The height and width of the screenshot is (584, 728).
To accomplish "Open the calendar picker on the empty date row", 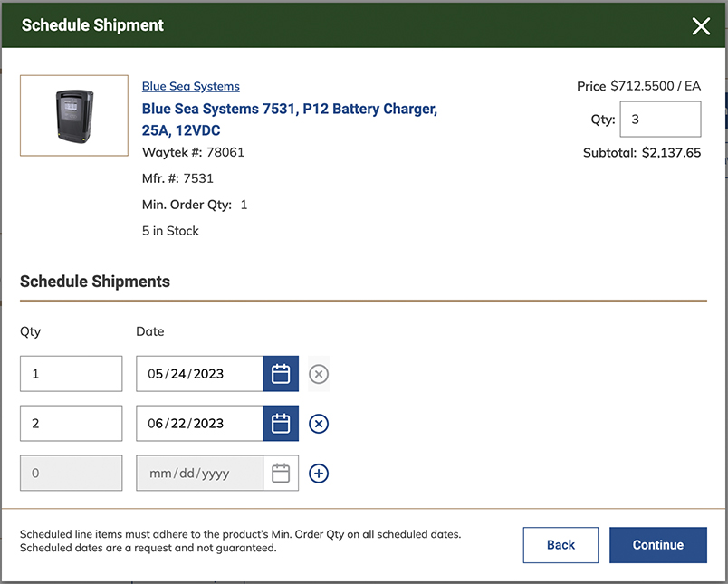I will coord(280,473).
